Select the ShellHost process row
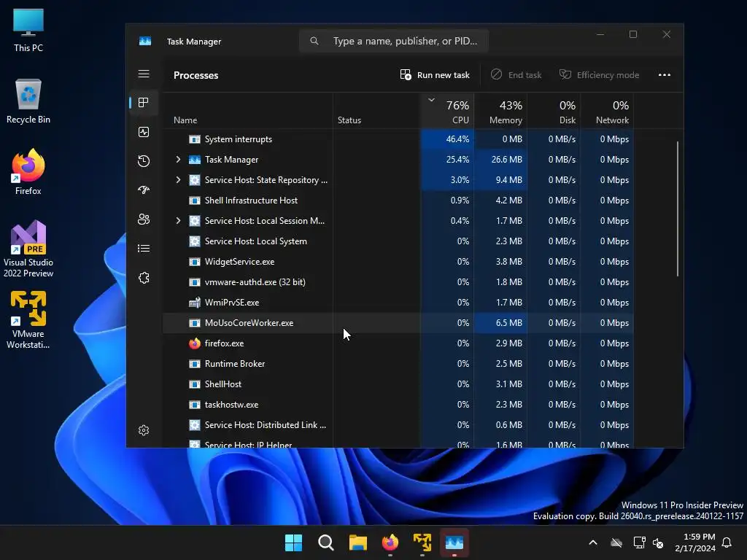This screenshot has height=560, width=747. [x=398, y=384]
